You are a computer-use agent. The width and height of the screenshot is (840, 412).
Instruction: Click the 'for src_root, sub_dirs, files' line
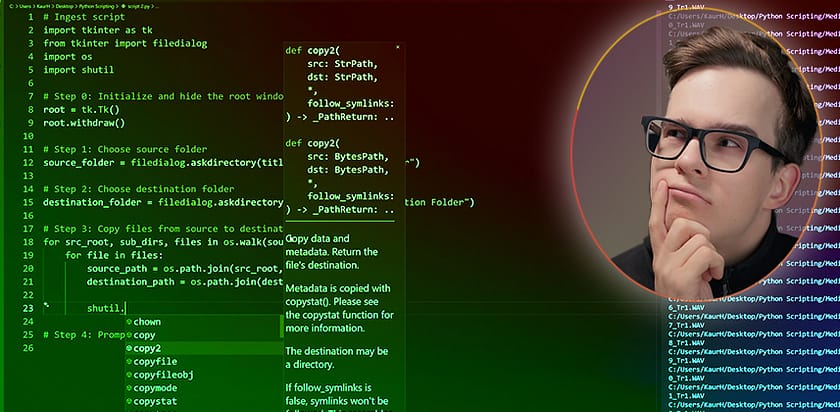163,242
